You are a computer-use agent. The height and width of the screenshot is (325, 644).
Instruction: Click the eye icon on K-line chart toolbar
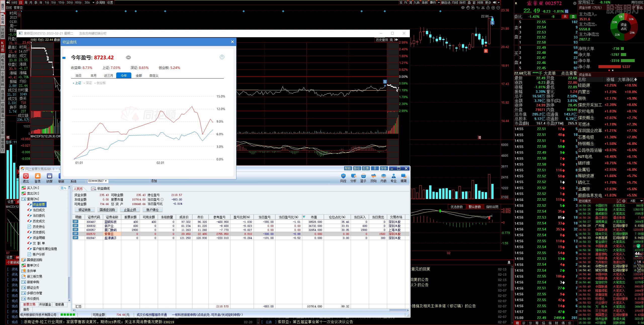(463, 8)
